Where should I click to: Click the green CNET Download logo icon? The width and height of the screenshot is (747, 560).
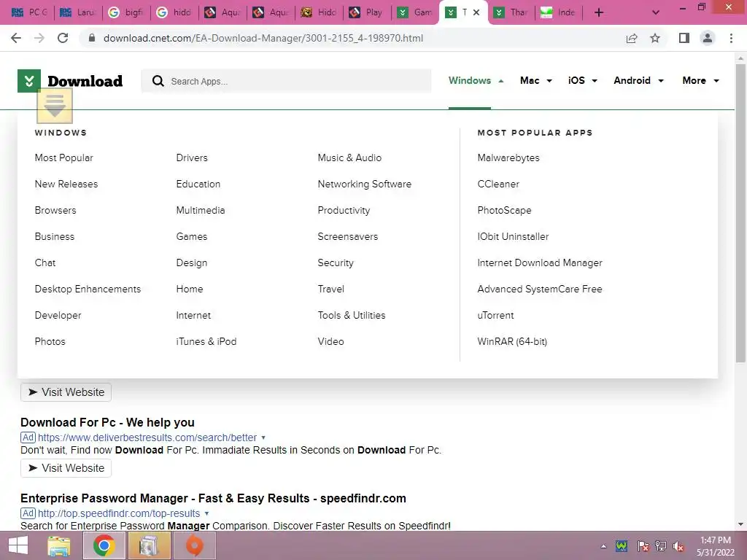29,81
